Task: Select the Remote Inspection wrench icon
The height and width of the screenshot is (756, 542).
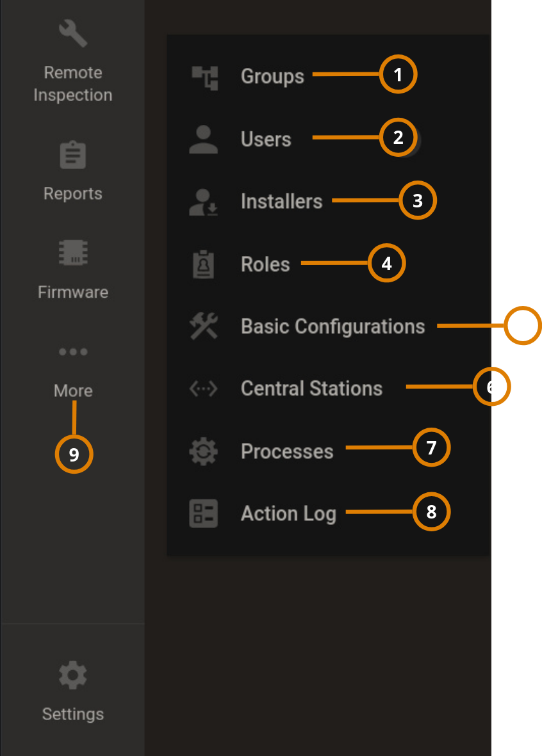Action: pyautogui.click(x=72, y=32)
